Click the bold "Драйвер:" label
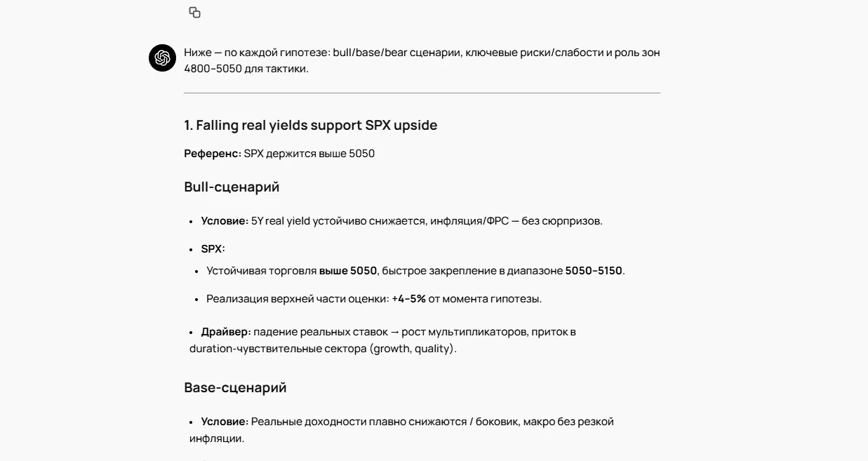868x461 pixels. [x=226, y=331]
